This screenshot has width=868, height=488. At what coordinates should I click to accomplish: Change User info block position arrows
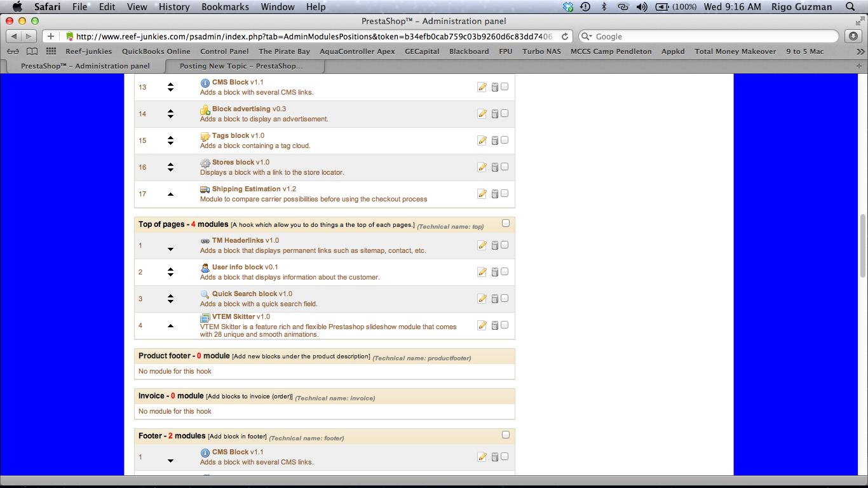170,272
